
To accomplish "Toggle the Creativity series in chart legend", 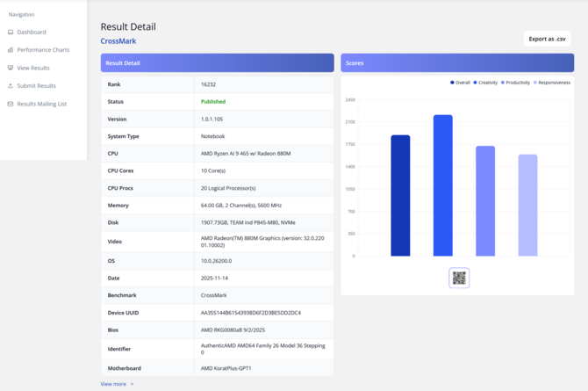I will pyautogui.click(x=485, y=83).
